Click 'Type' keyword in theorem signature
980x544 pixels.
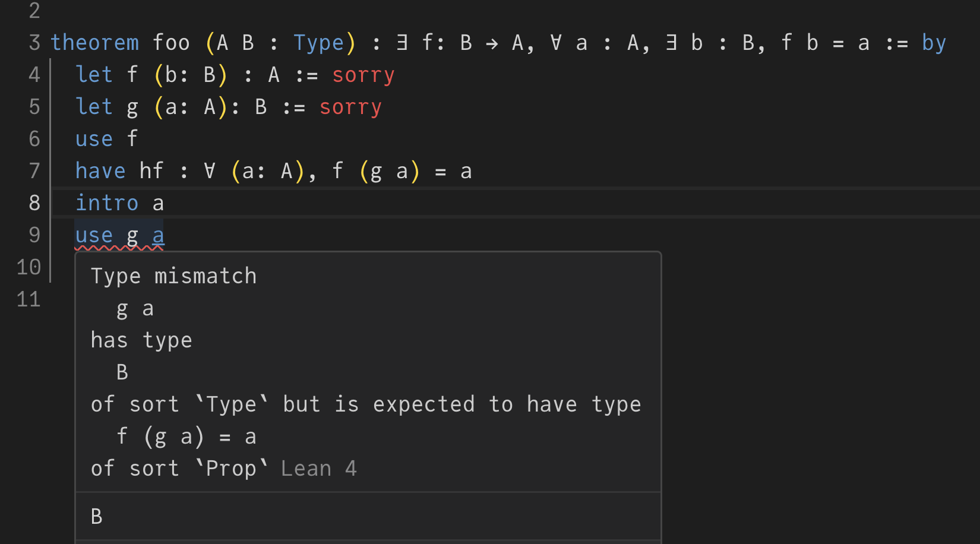[x=319, y=43]
